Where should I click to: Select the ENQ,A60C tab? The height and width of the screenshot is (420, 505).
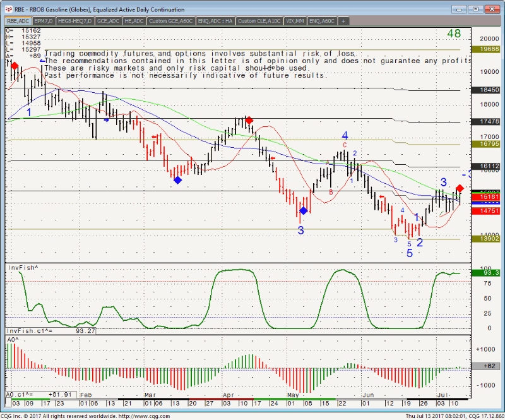pos(322,21)
